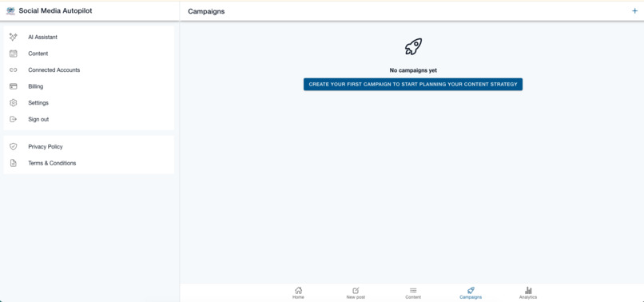The width and height of the screenshot is (644, 302).
Task: Open Settings from the sidebar
Action: point(89,103)
